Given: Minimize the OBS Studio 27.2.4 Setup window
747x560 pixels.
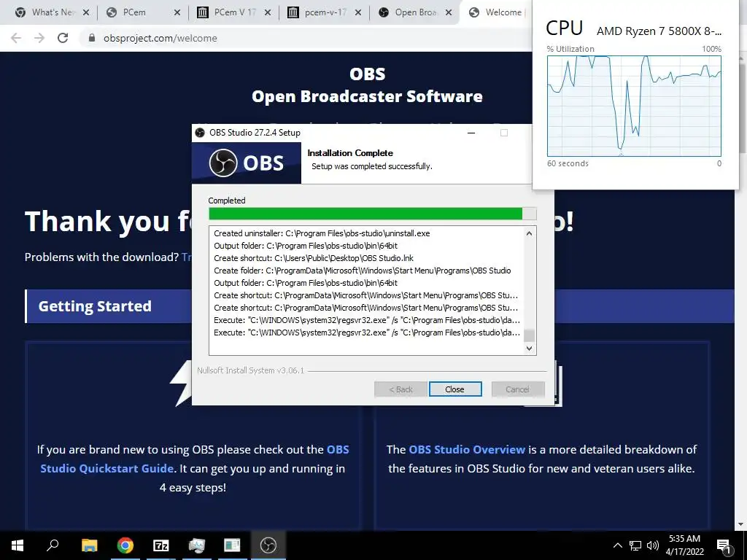Looking at the screenshot, I should pyautogui.click(x=471, y=133).
